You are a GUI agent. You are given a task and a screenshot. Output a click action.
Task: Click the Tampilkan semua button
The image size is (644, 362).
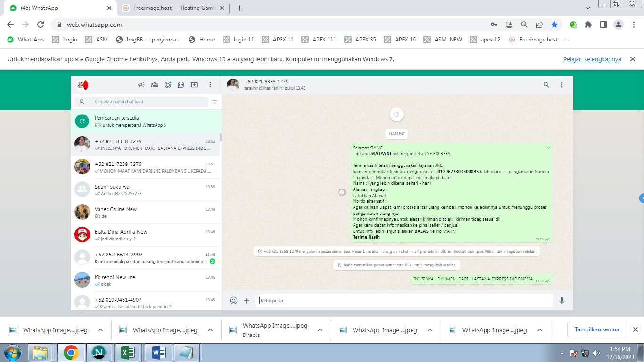click(x=597, y=329)
